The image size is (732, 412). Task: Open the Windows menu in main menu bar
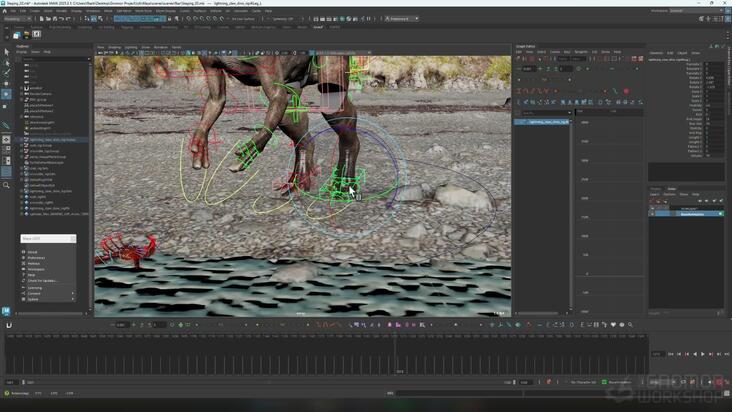(x=93, y=11)
